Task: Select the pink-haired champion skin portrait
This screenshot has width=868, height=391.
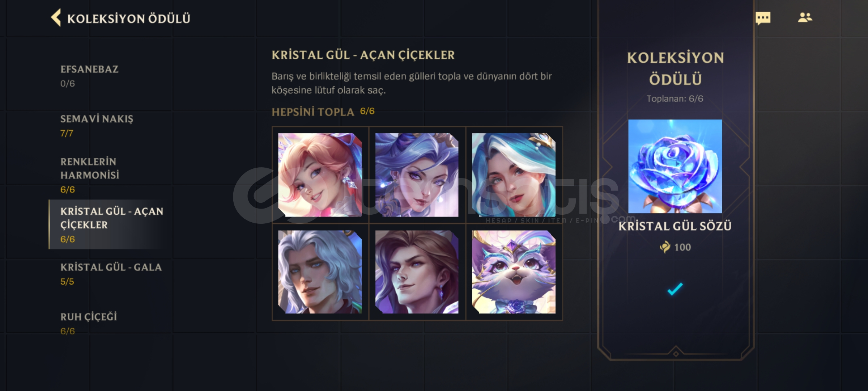Action: click(320, 175)
